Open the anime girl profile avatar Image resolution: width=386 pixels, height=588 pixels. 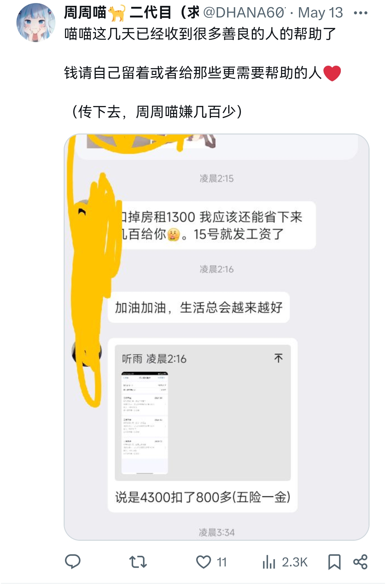pos(36,23)
